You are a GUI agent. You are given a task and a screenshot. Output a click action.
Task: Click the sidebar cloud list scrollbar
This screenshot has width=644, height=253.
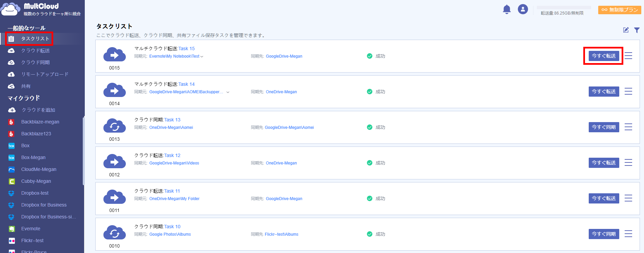point(83,151)
